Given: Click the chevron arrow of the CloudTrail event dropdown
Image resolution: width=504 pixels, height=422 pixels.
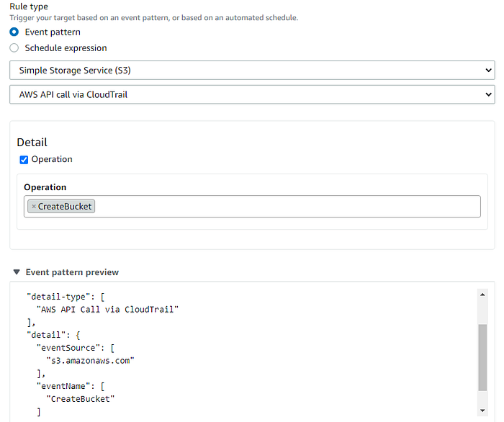Looking at the screenshot, I should click(x=488, y=94).
